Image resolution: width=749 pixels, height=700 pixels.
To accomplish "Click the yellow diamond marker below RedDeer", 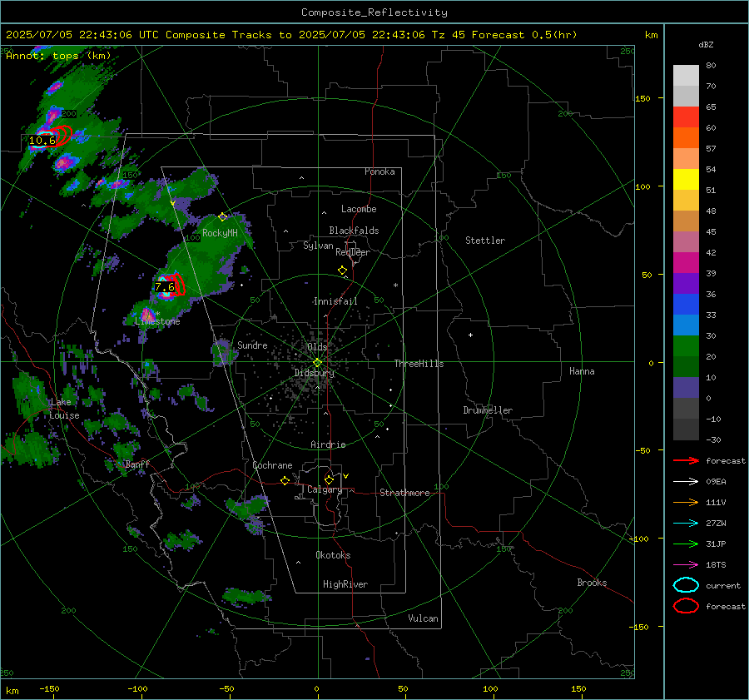I will tap(342, 271).
